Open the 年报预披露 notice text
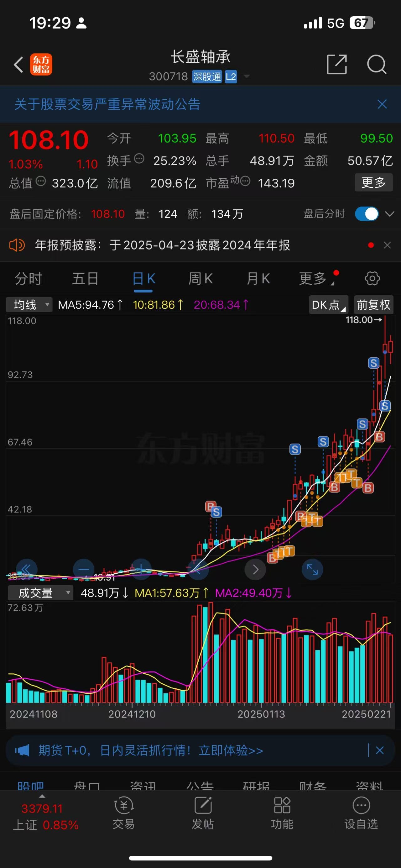 pos(162,245)
